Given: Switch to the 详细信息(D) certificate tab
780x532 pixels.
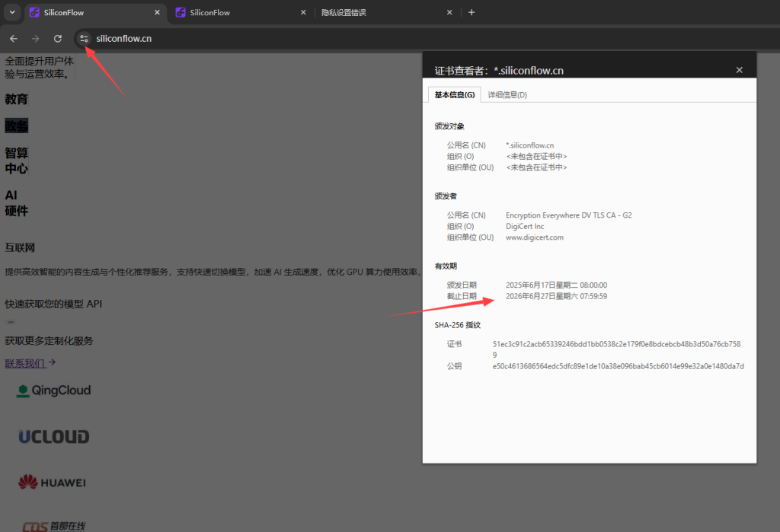Looking at the screenshot, I should pos(507,95).
